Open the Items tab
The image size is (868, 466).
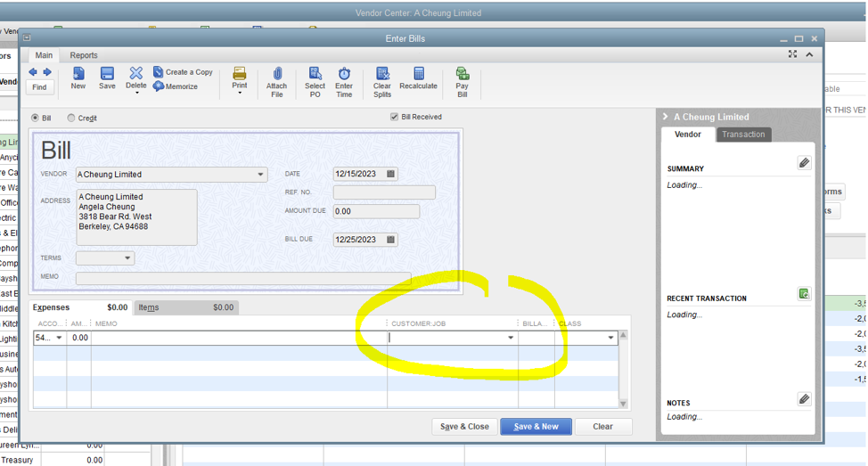[x=185, y=307]
